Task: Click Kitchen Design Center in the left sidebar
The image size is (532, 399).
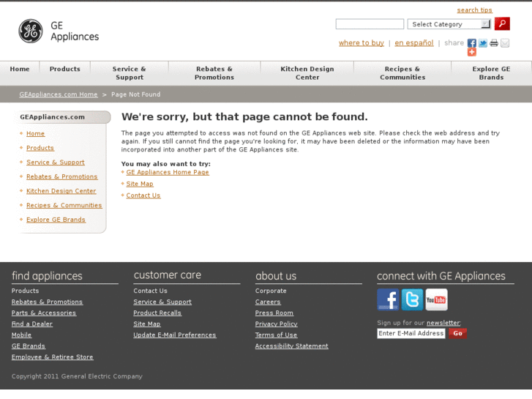Action: pos(61,191)
